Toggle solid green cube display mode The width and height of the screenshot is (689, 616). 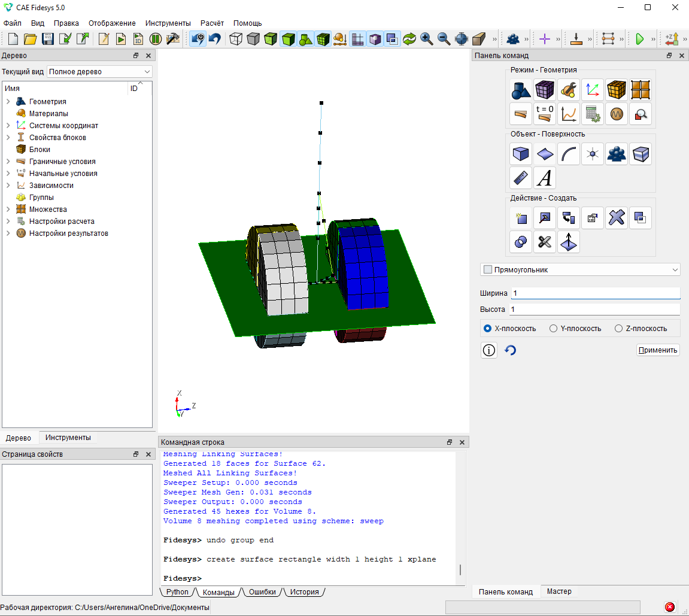[288, 39]
